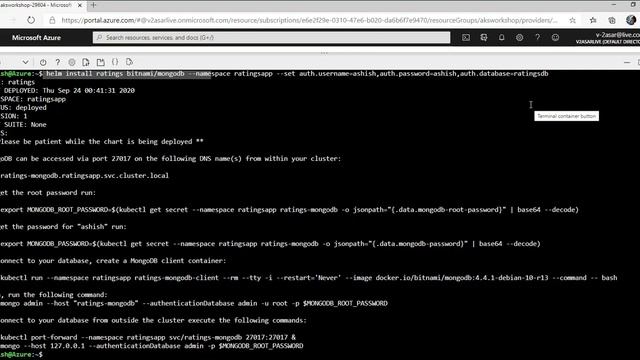The image size is (640, 360).
Task: Open Azure header help question mark
Action: (x=537, y=38)
